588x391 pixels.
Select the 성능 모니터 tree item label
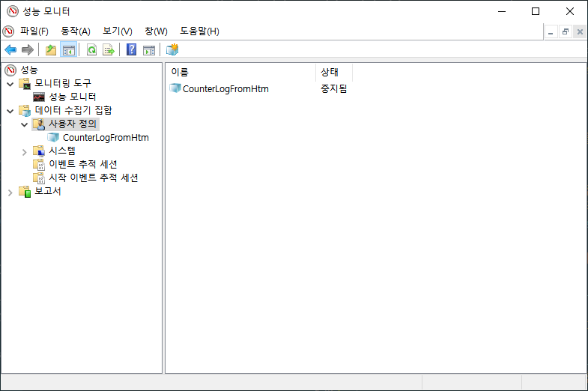(73, 97)
